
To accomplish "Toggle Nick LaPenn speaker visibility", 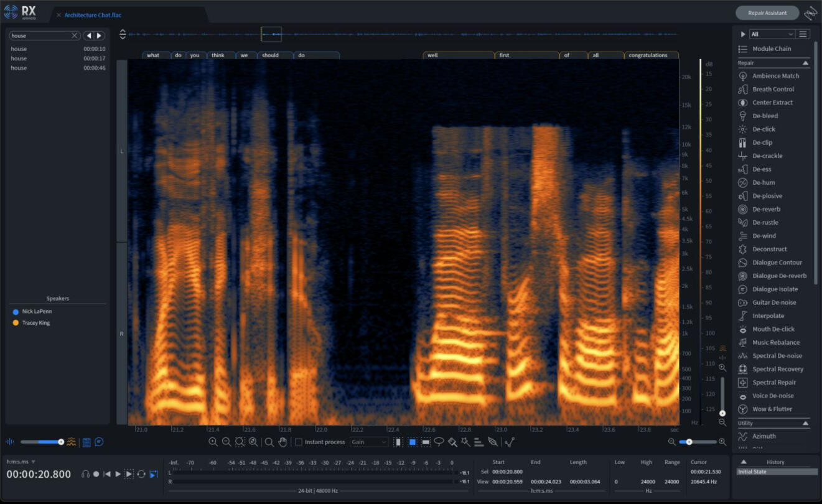I will point(16,311).
